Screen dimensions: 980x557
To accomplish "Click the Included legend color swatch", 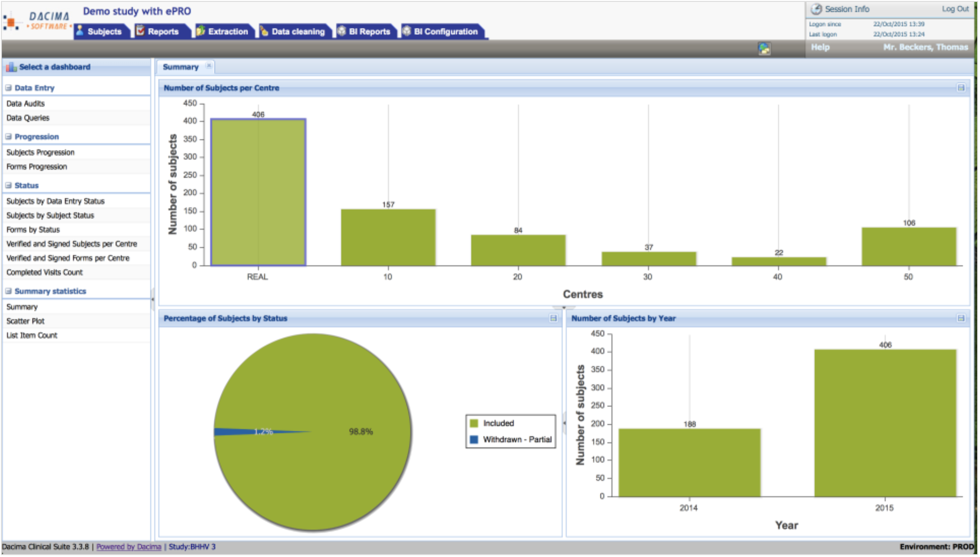I will click(473, 423).
